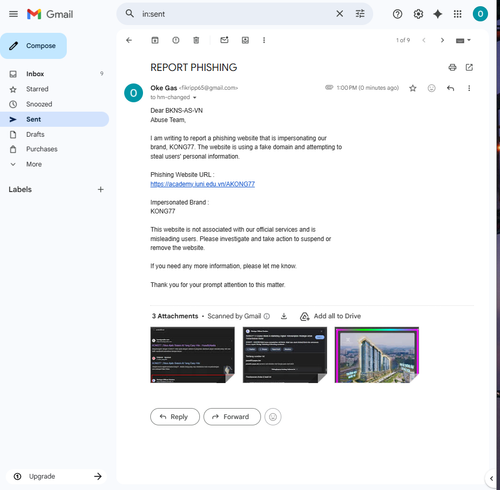Clear the search with the X icon
Image resolution: width=500 pixels, height=490 pixels.
click(339, 14)
